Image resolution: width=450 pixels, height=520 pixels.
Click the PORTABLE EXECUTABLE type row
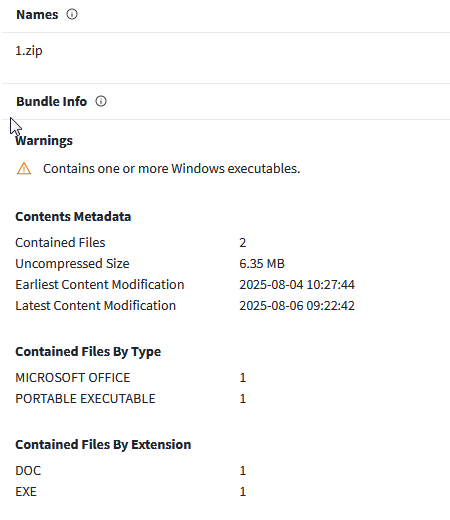pyautogui.click(x=131, y=399)
